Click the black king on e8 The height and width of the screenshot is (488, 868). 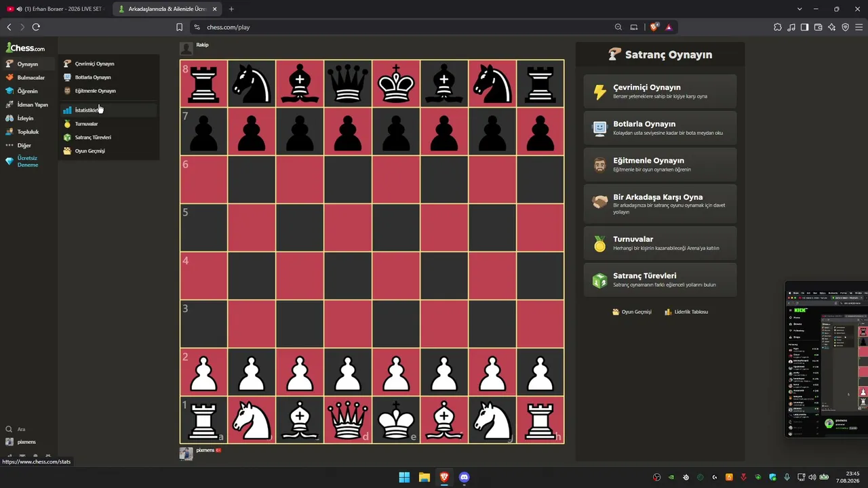[396, 83]
